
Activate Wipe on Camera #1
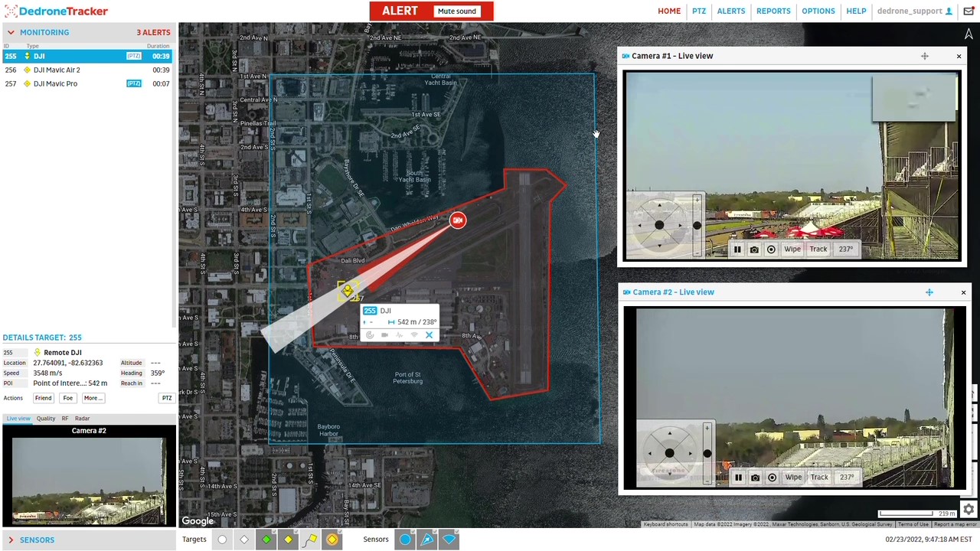click(792, 249)
